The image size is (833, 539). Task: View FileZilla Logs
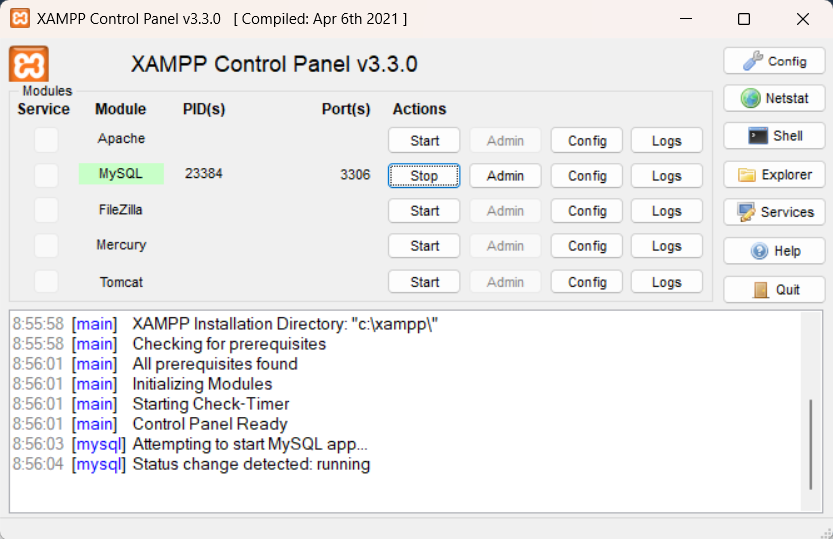[666, 211]
